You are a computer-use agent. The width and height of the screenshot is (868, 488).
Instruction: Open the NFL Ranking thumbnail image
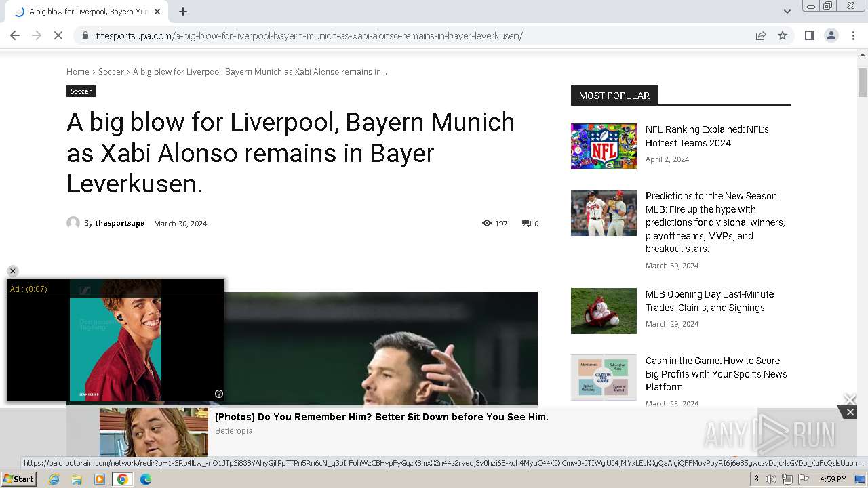pos(604,146)
